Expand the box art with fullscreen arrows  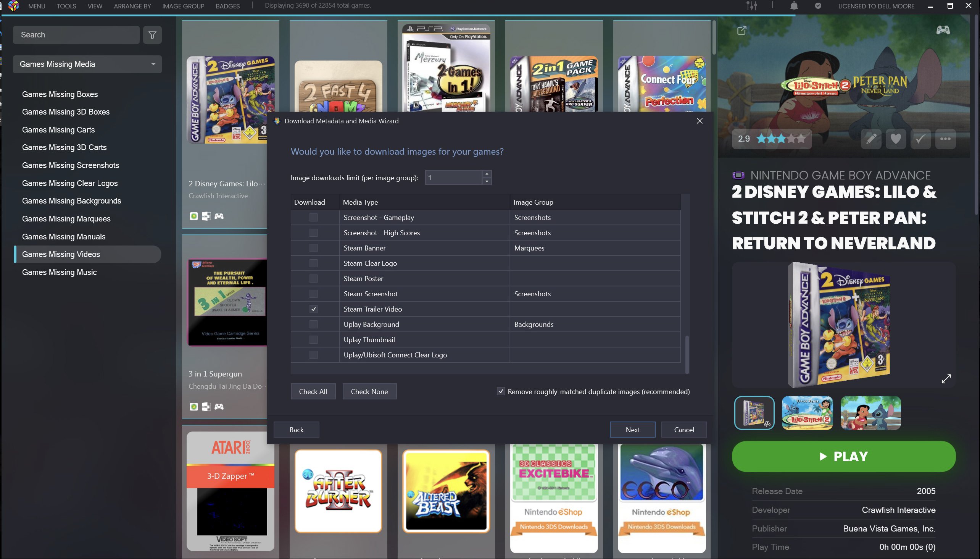coord(946,378)
